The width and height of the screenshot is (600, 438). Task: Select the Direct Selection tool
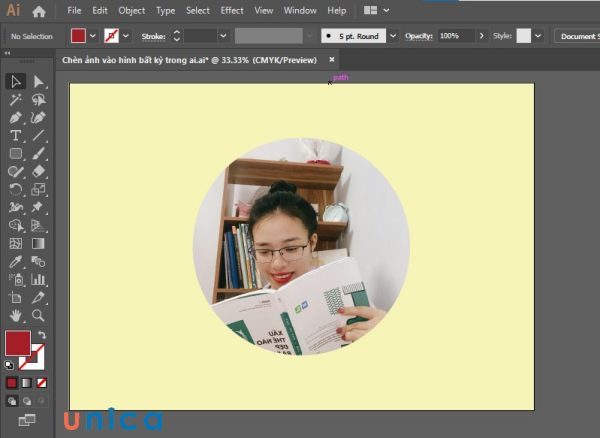tap(39, 82)
